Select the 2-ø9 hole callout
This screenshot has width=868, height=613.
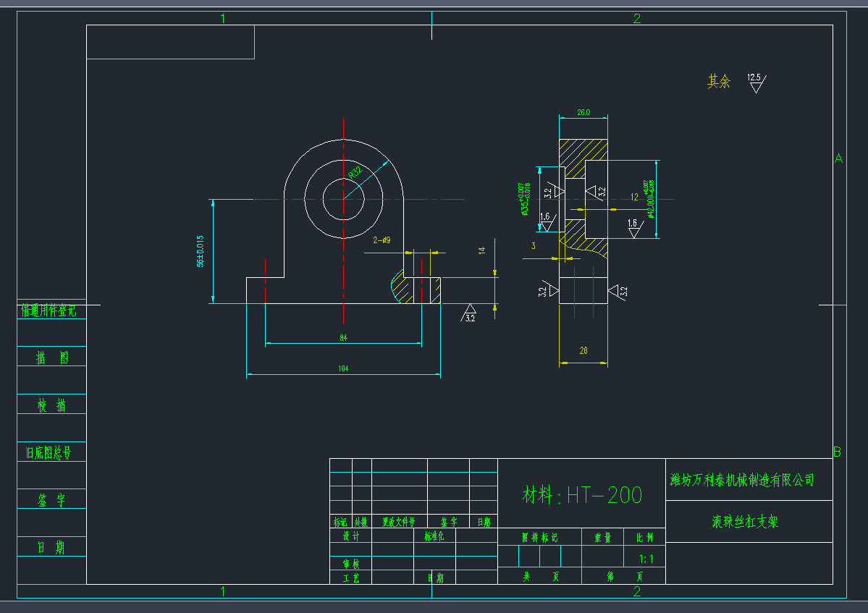pos(382,240)
